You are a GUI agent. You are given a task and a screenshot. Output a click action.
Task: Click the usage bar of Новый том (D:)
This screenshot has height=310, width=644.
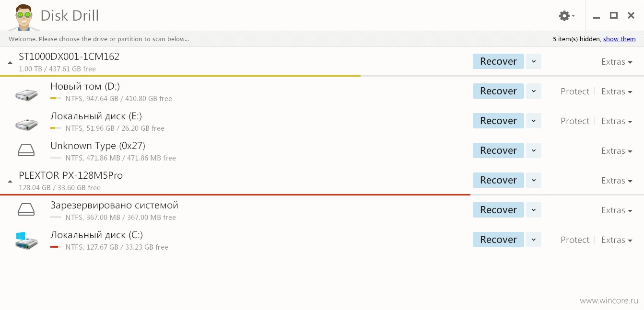56,99
